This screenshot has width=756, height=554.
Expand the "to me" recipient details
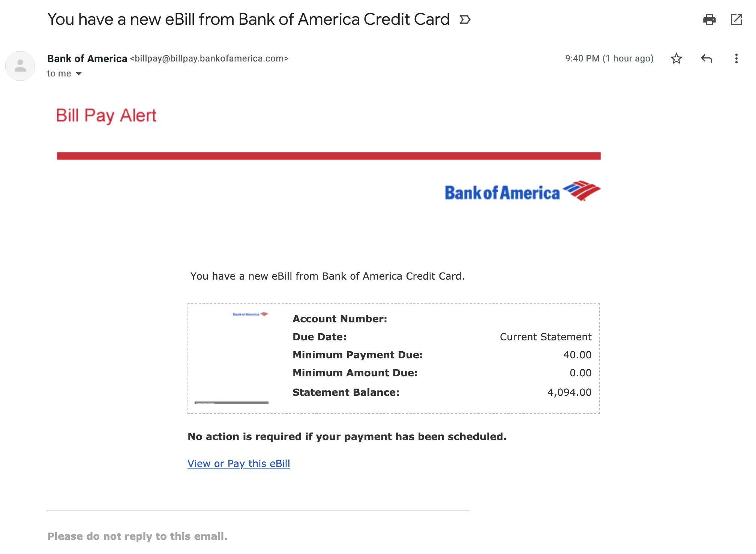click(79, 73)
